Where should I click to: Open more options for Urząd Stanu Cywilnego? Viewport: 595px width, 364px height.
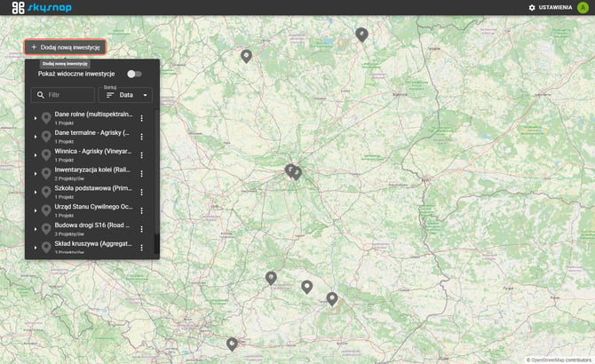pos(141,210)
